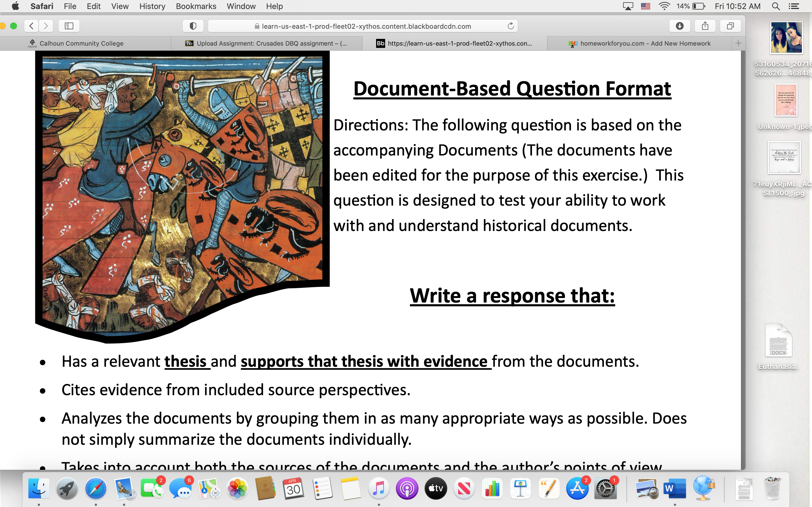The height and width of the screenshot is (507, 812).
Task: Show the tab overview
Action: [731, 26]
